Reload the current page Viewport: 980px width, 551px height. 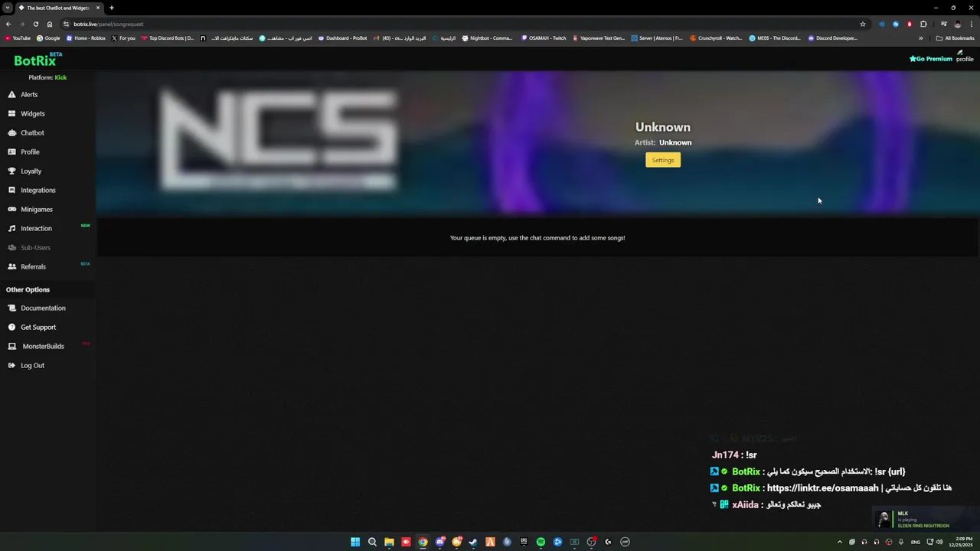(x=36, y=24)
